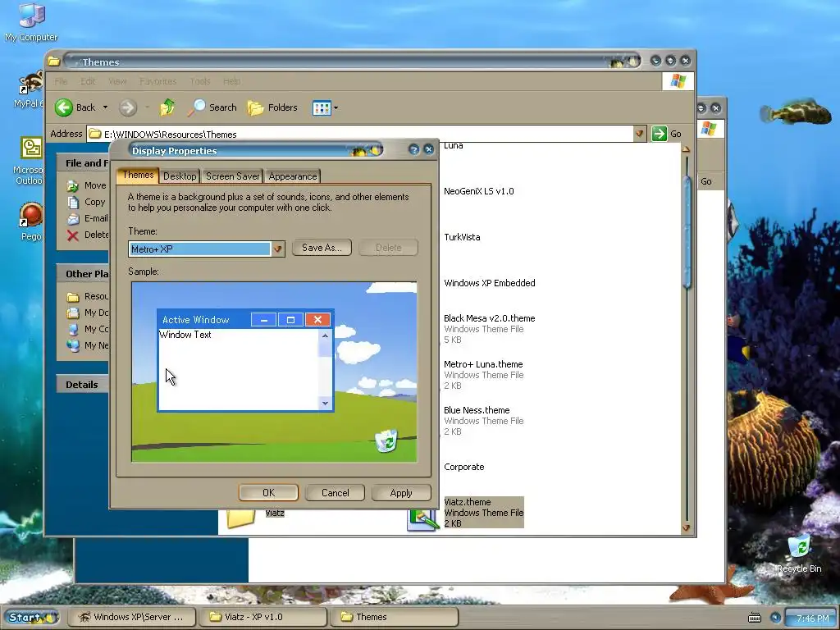
Task: Click the Copy task icon
Action: pyautogui.click(x=73, y=203)
